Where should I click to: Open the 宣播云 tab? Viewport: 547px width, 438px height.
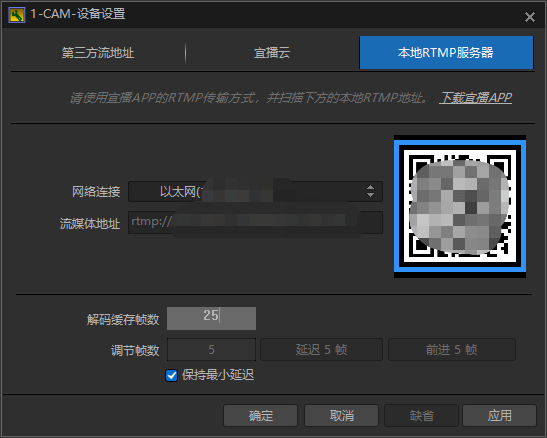coord(272,53)
